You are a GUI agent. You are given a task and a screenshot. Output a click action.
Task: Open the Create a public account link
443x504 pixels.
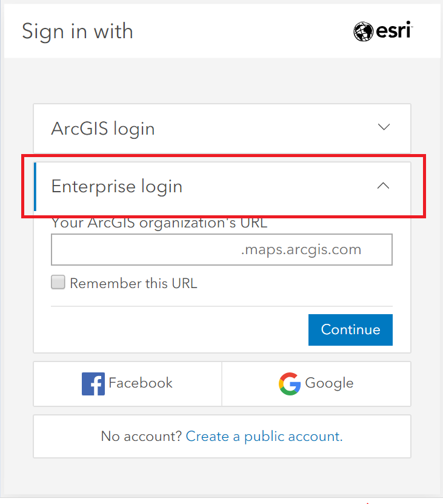(264, 437)
